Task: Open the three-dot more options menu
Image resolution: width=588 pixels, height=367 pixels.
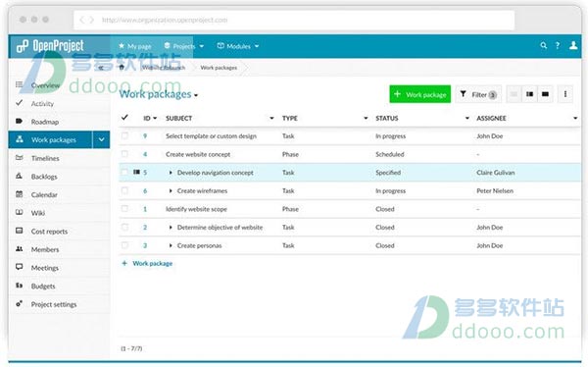Action: 565,94
